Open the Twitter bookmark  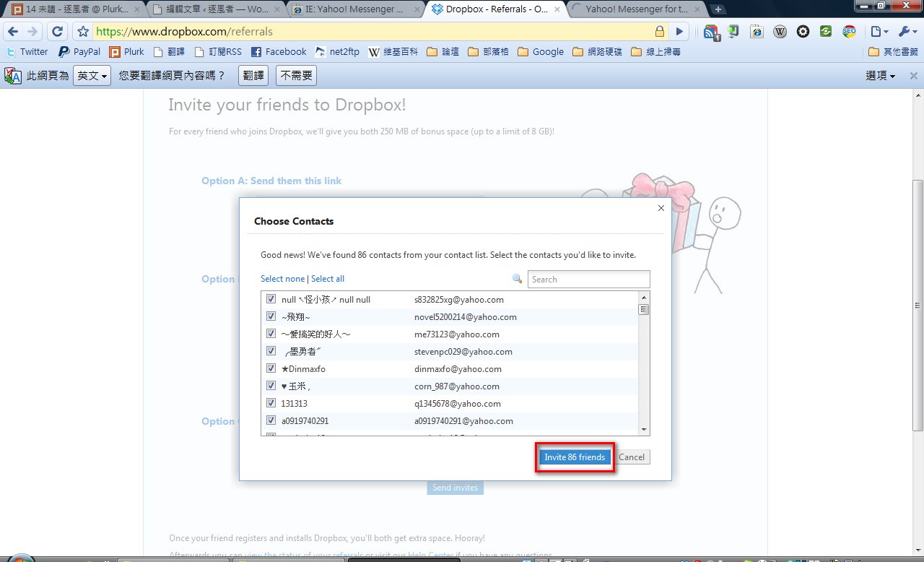click(x=27, y=52)
